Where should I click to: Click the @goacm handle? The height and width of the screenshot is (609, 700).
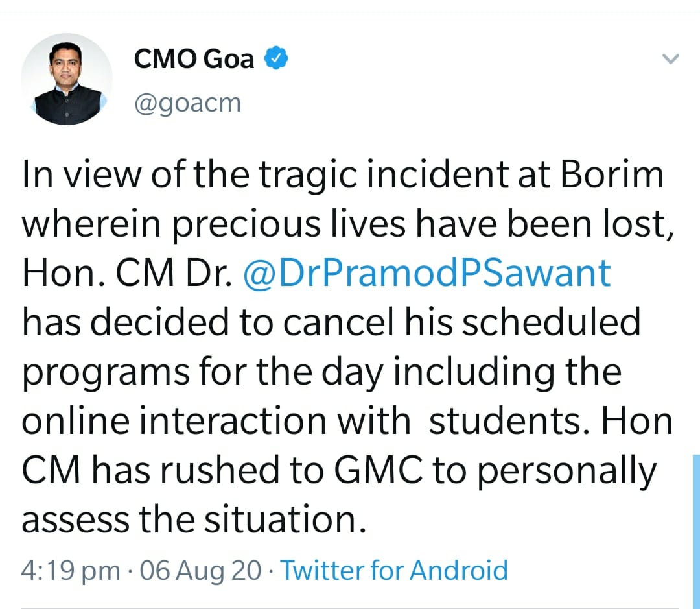coord(187,102)
